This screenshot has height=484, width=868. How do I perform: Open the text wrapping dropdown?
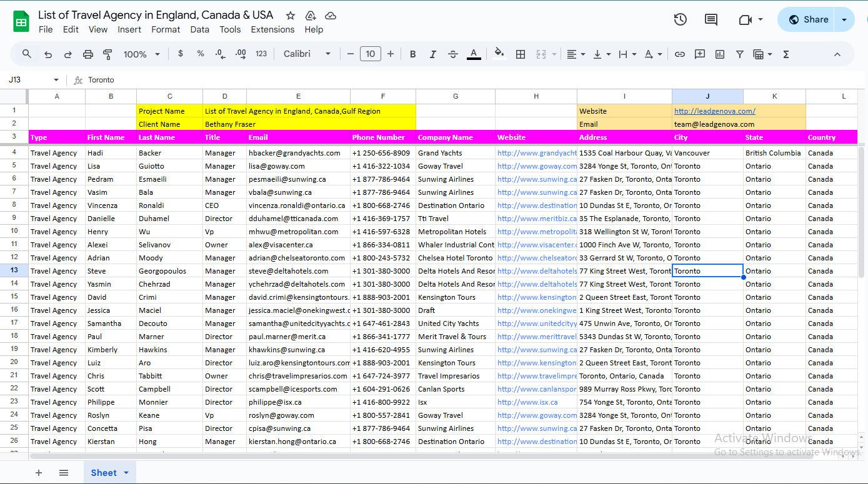click(627, 54)
